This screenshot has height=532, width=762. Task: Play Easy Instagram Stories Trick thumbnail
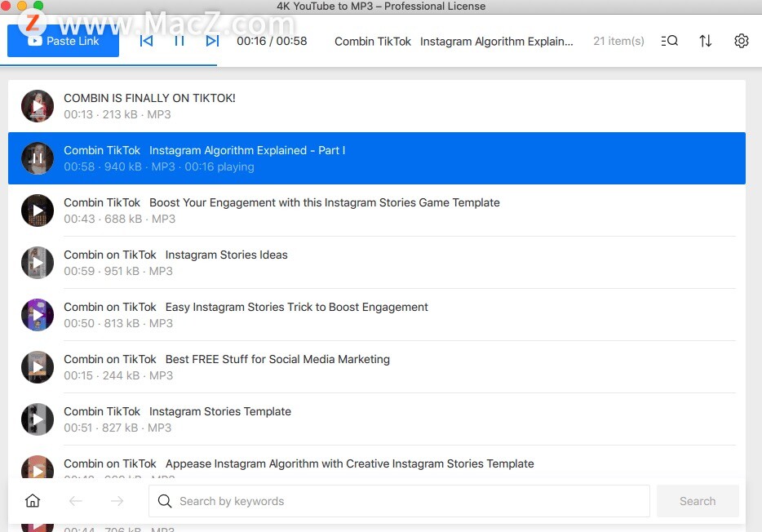pos(38,315)
